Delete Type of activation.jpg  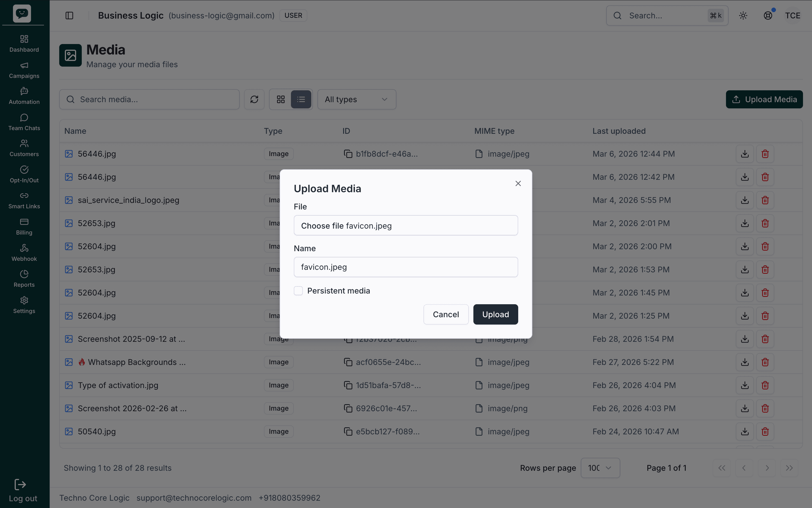click(765, 385)
